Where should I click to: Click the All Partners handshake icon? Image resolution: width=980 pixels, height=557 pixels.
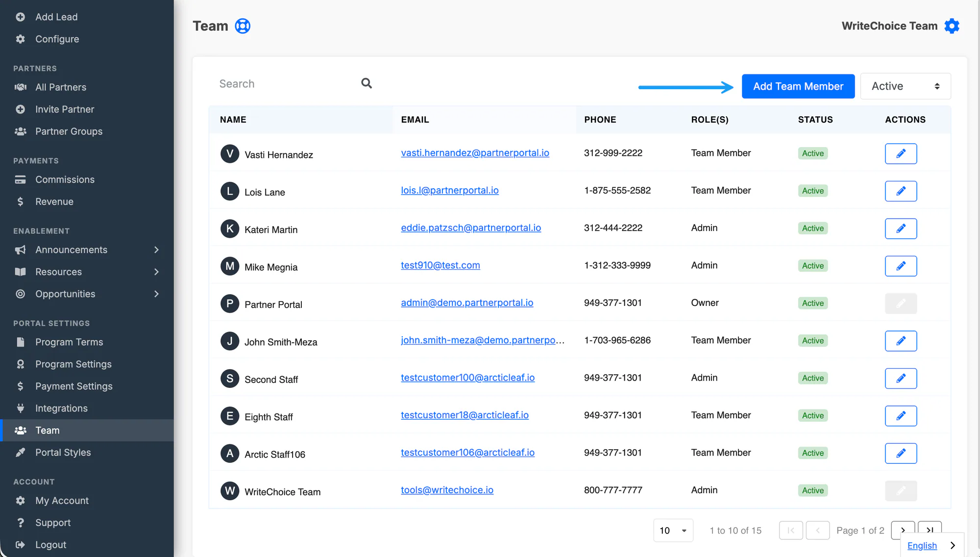[20, 87]
